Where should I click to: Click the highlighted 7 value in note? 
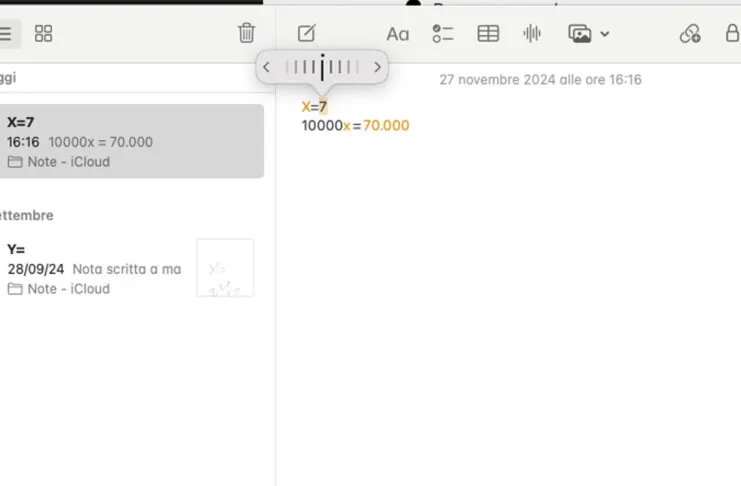(x=323, y=106)
